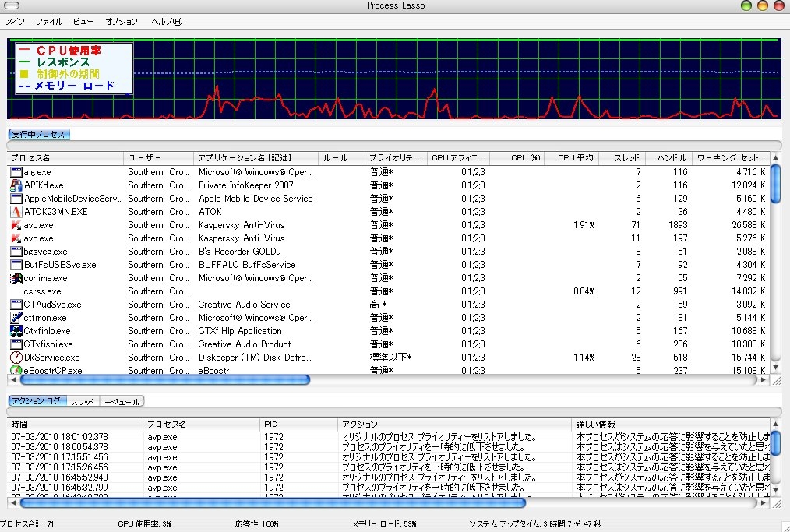Click the conime.exe process icon
This screenshot has width=790, height=532.
(16, 278)
